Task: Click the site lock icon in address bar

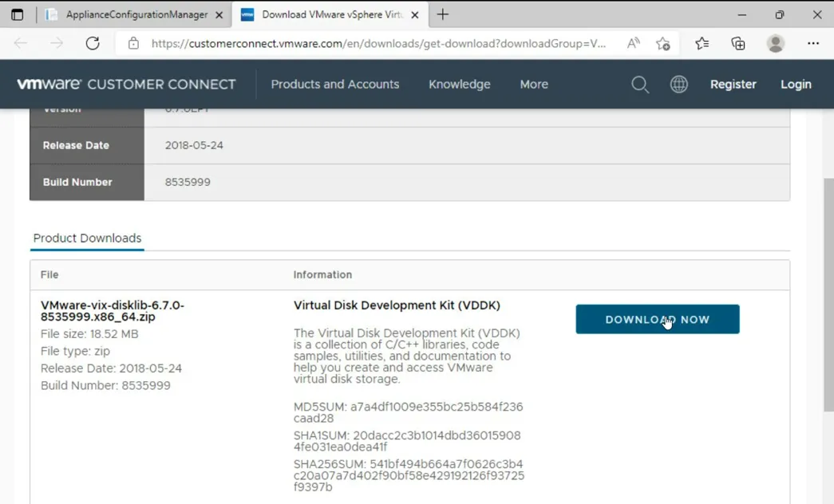Action: tap(133, 43)
